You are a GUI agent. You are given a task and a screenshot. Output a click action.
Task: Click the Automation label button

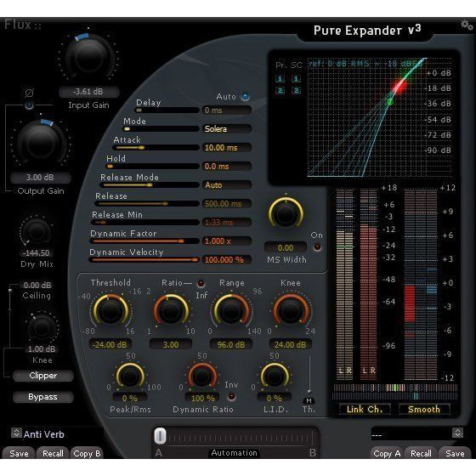click(x=234, y=453)
